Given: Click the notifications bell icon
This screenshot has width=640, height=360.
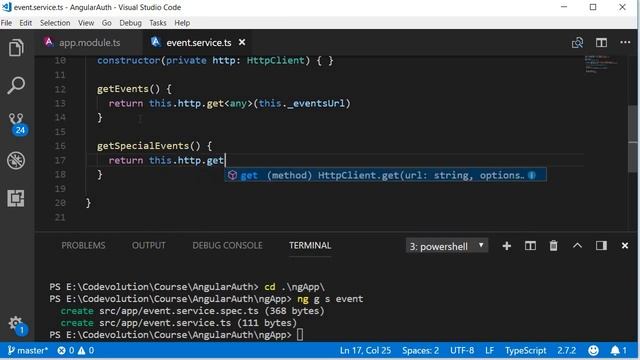Looking at the screenshot, I should click(618, 351).
